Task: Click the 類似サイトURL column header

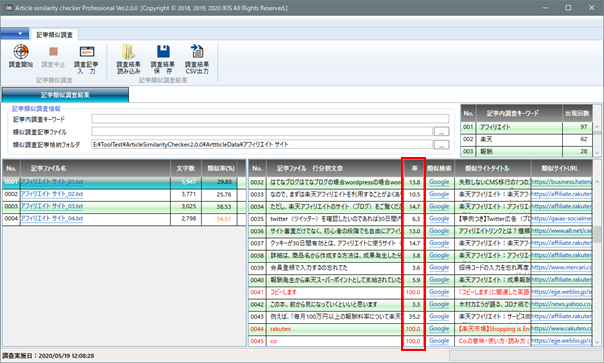Action: tap(561, 168)
